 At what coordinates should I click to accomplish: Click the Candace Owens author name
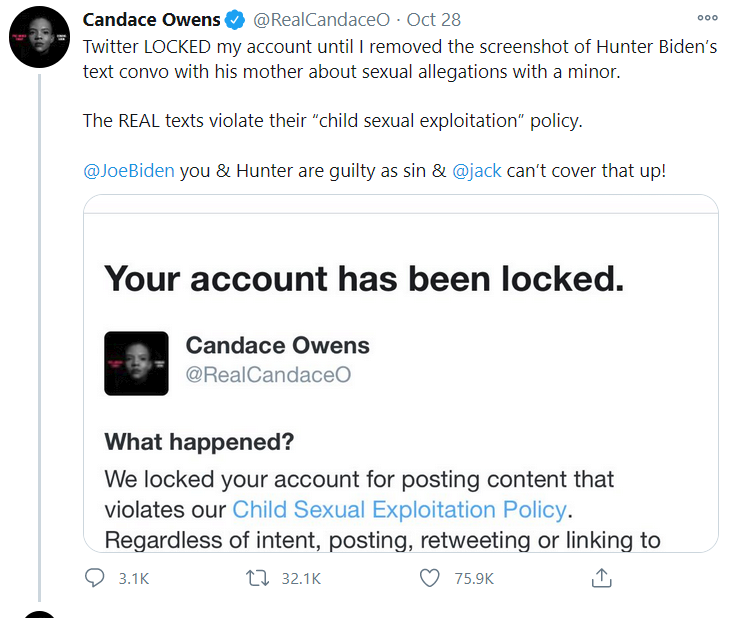tap(151, 20)
